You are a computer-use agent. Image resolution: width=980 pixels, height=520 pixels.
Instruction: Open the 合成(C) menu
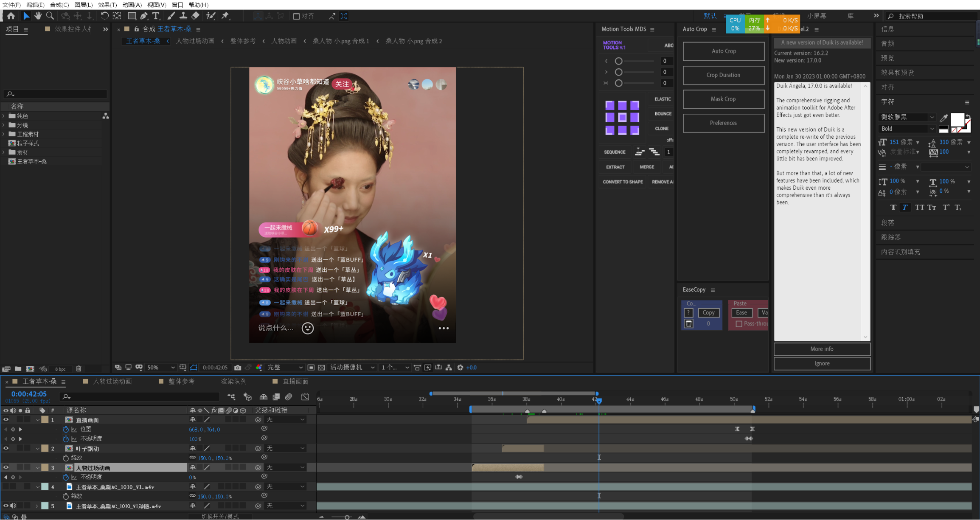[59, 5]
